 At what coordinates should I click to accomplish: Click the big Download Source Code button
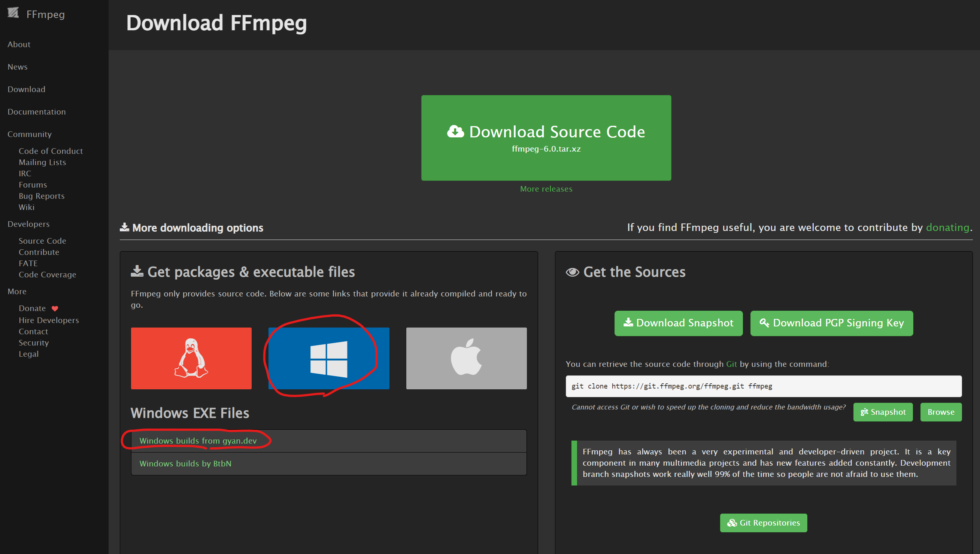click(x=546, y=138)
